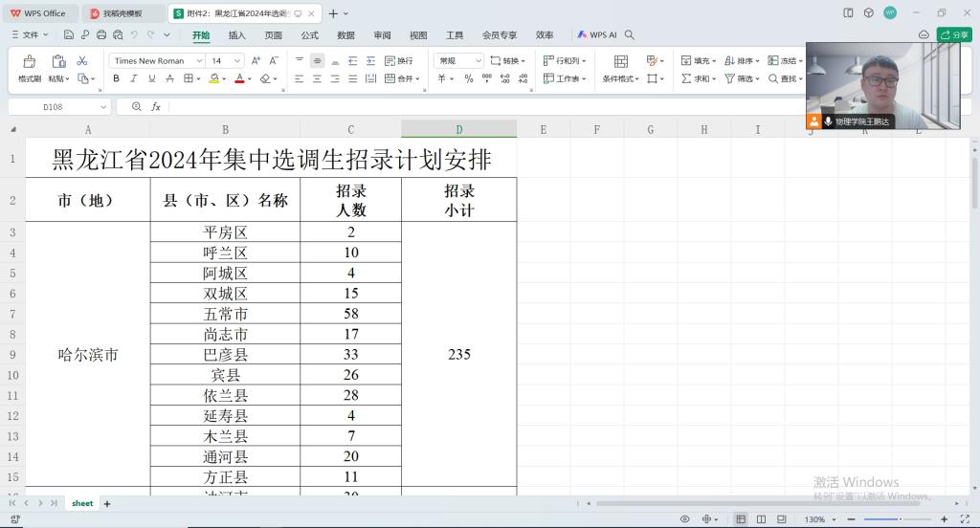Click the print icon in quick access bar
The image size is (980, 528).
pos(102,35)
